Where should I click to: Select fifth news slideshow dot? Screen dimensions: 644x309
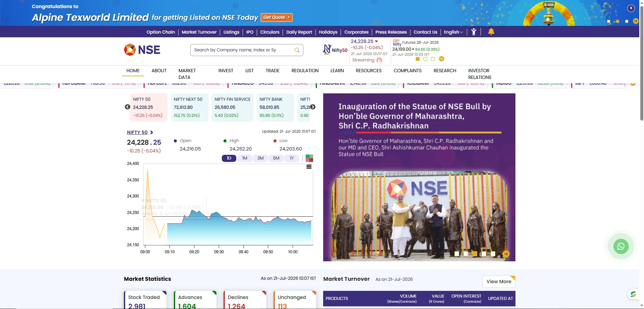[x=493, y=254]
